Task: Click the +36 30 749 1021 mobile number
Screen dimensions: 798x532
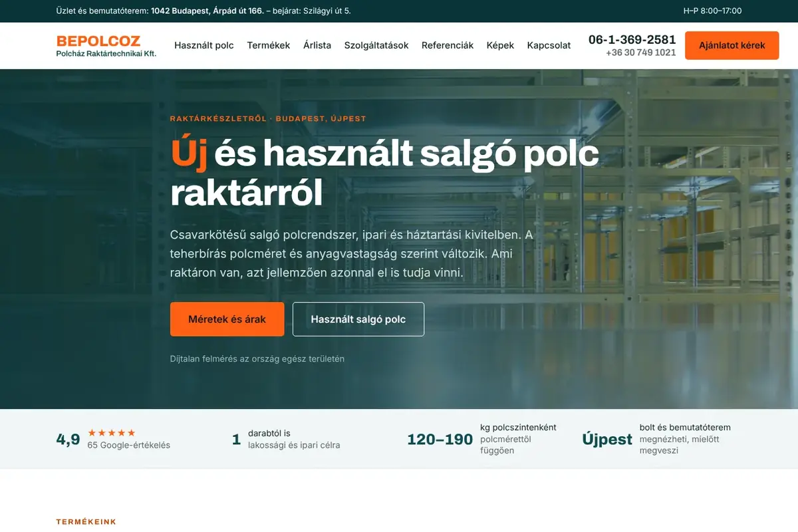Action: point(641,53)
